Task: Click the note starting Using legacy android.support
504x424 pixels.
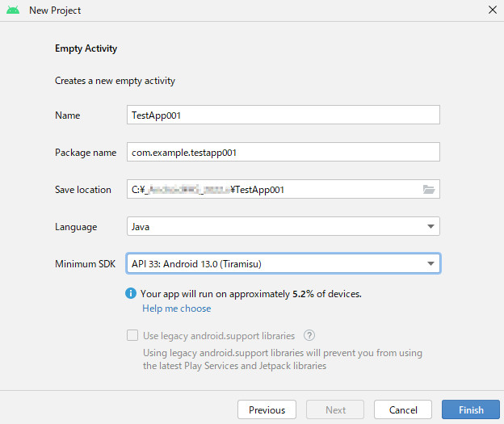Action: [x=283, y=359]
